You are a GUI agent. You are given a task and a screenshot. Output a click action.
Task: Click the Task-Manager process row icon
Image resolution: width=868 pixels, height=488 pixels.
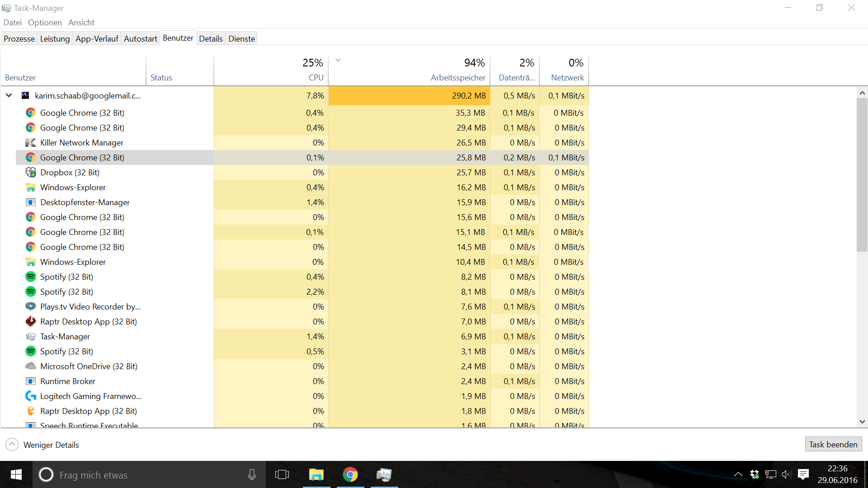31,337
